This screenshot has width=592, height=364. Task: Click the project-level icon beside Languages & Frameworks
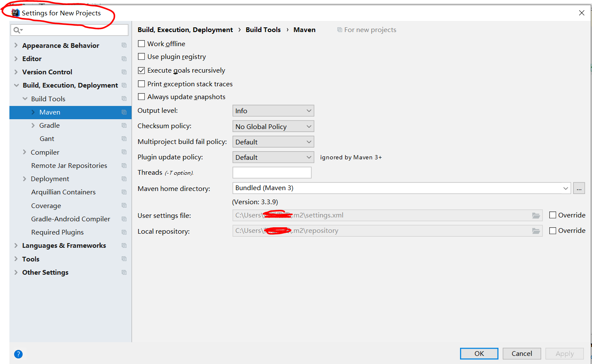[124, 246]
